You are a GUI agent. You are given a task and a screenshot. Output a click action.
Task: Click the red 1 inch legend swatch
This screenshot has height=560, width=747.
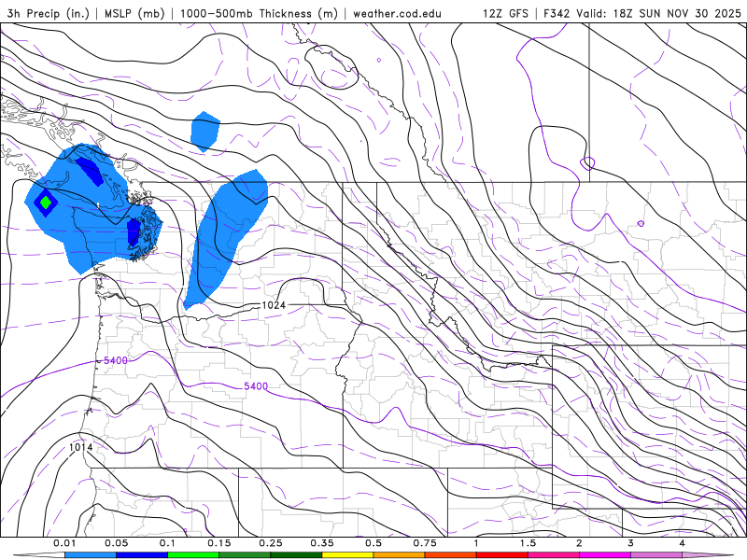coord(502,555)
